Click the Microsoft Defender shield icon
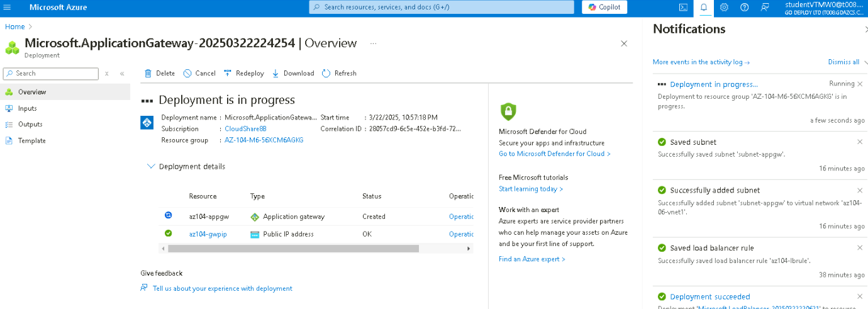Viewport: 868px width, 309px height. (508, 112)
